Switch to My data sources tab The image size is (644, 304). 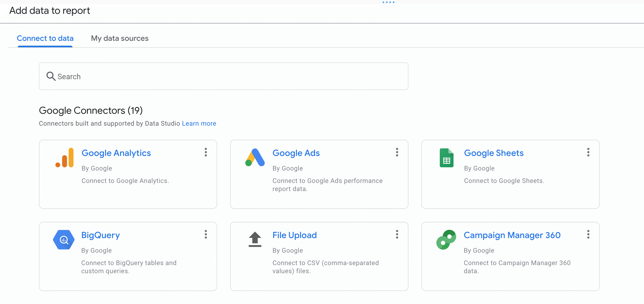coord(120,38)
